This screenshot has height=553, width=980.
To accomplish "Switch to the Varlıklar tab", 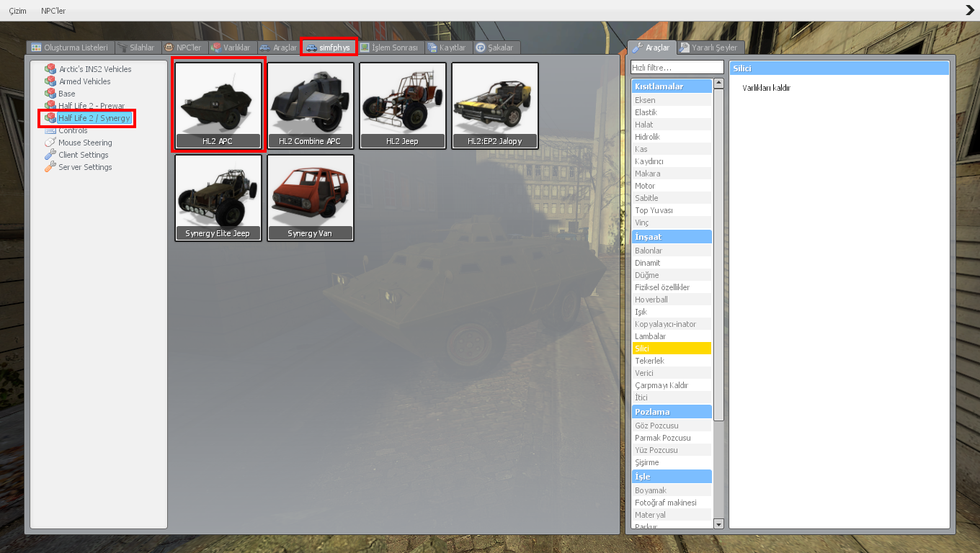I will click(231, 48).
